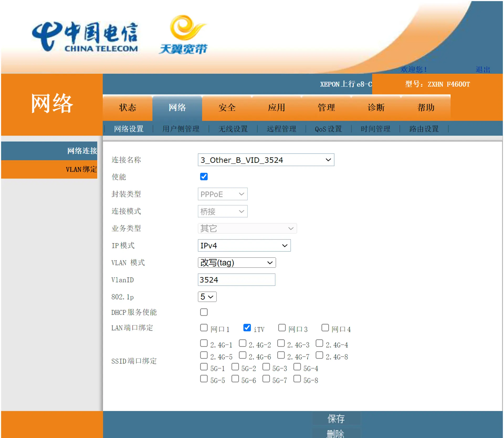Click the 删除 delete button
Screen dimensions: 504x438
(336, 433)
